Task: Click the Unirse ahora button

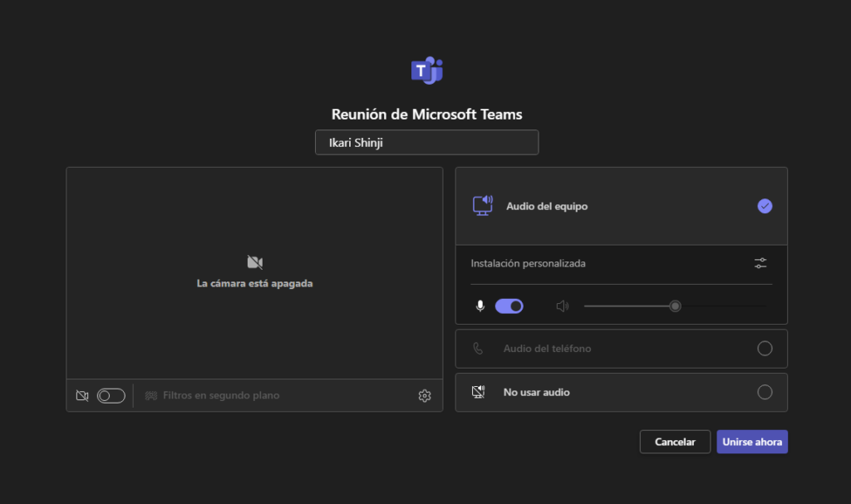Action: click(752, 442)
